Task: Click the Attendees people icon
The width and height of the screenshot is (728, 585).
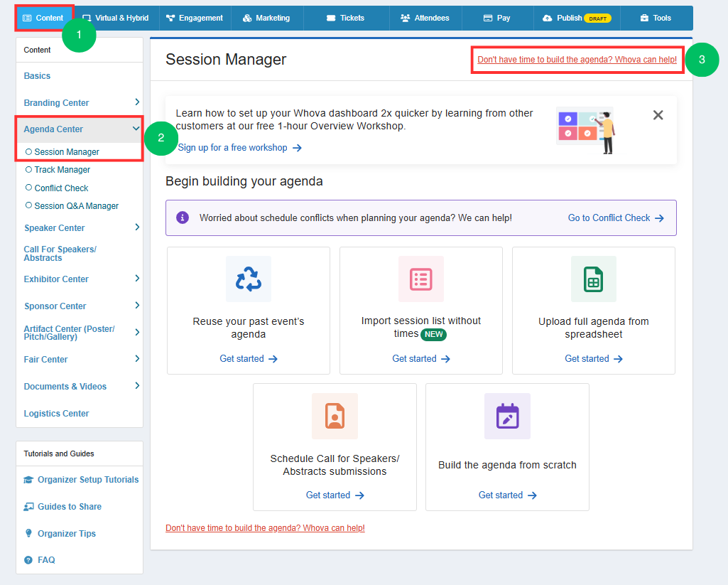Action: tap(406, 18)
